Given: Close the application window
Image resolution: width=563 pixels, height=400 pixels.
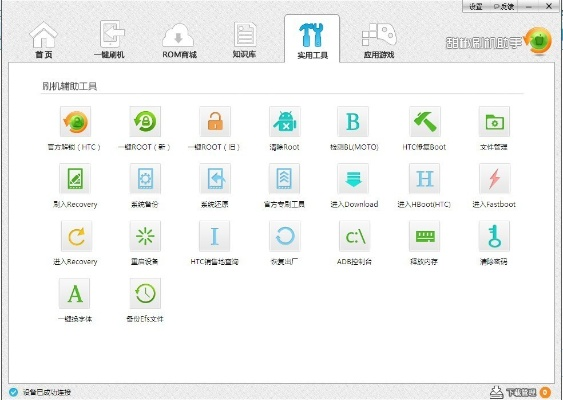Looking at the screenshot, I should [x=549, y=6].
